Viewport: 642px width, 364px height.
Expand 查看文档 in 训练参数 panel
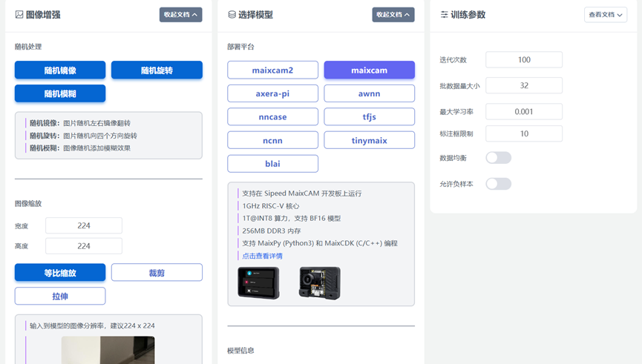click(606, 15)
